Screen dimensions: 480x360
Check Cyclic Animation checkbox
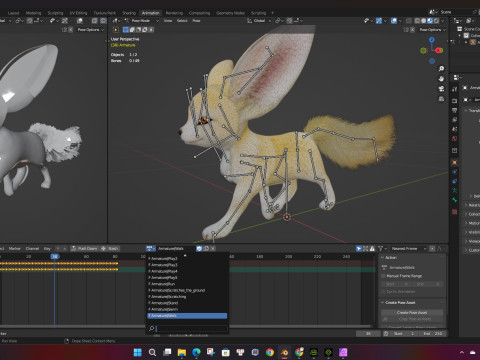[x=383, y=292]
